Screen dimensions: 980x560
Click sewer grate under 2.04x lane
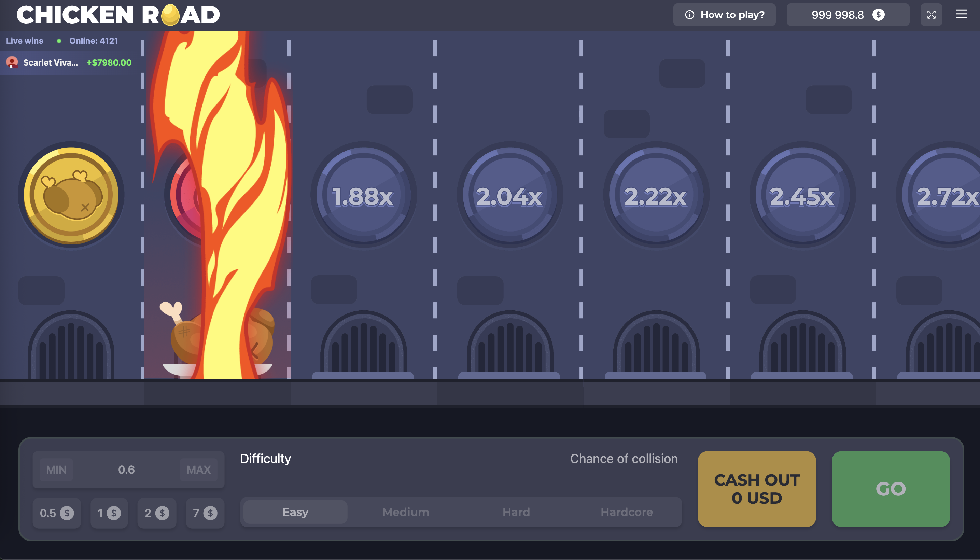pos(509,344)
